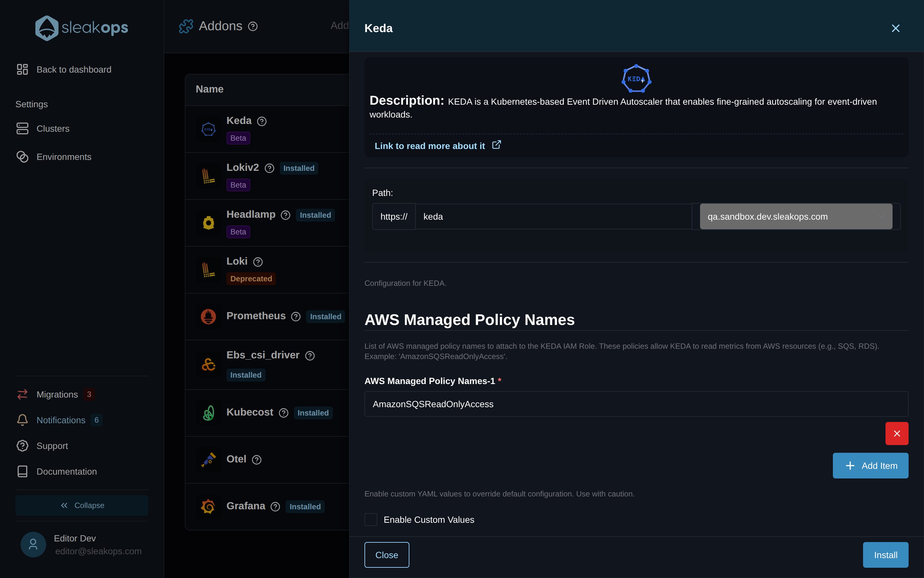Click the help icon next to Ebs_csi_driver
924x578 pixels.
click(310, 355)
